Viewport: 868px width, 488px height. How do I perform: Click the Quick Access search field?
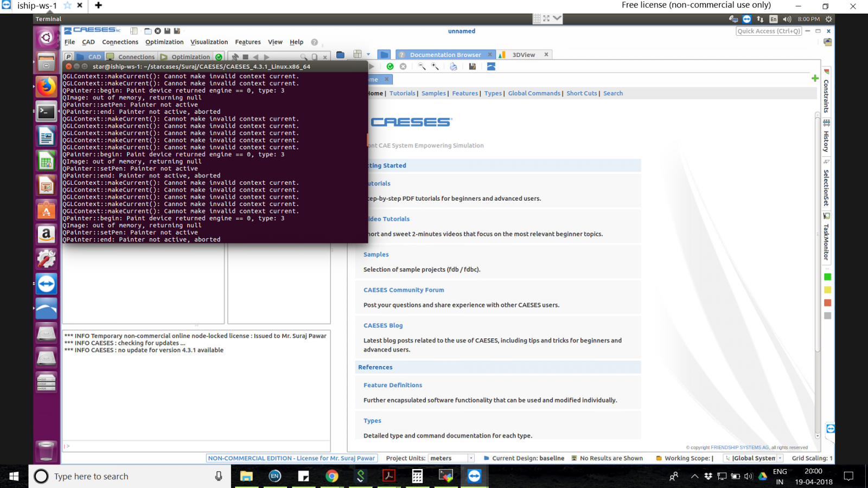pos(769,31)
